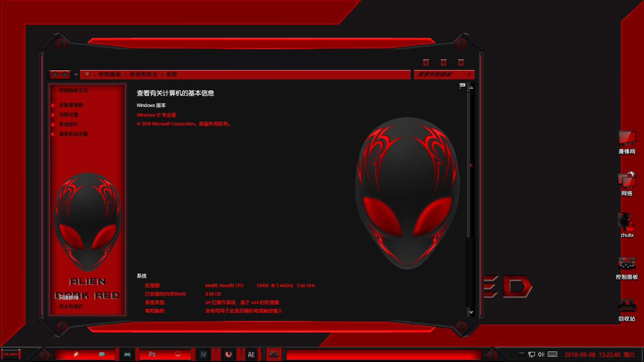Go to 控制面板主页 link

pyautogui.click(x=73, y=90)
